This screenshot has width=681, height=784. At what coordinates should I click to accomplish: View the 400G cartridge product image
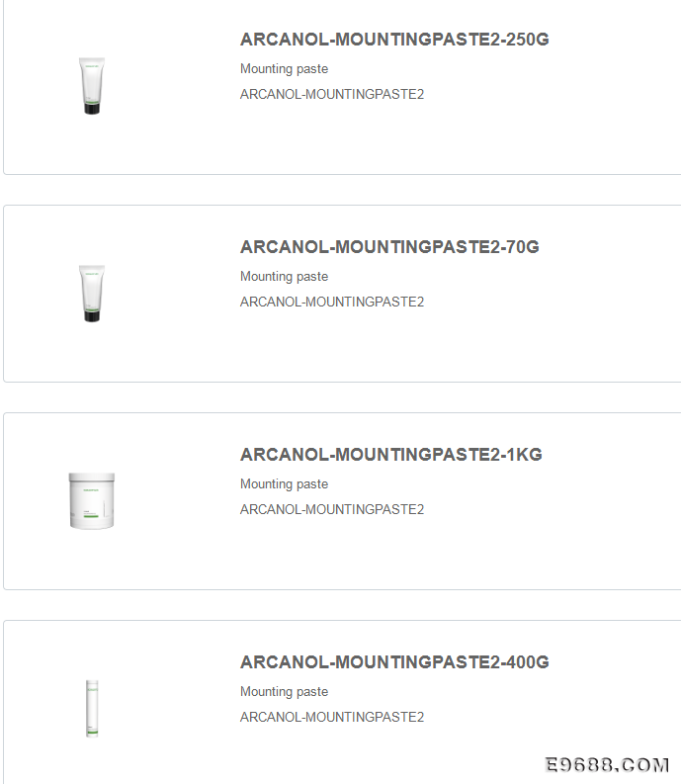92,708
